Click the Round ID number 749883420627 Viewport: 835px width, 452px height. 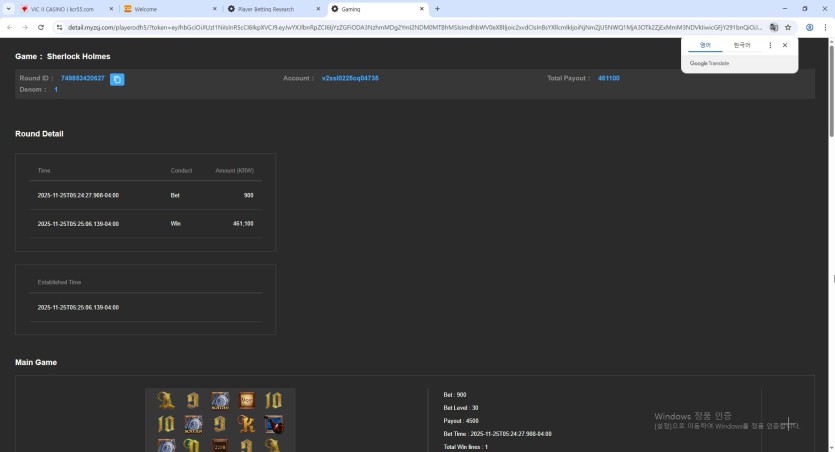[x=83, y=78]
